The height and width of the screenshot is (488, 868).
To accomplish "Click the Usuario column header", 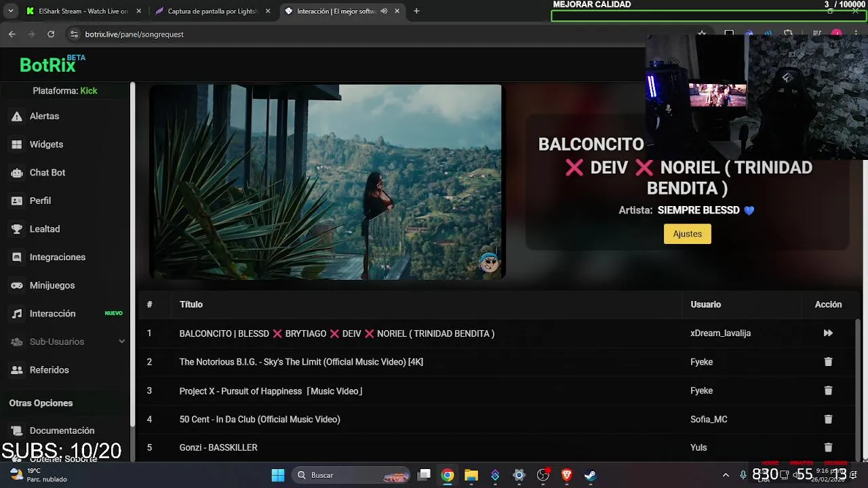I will pos(705,304).
